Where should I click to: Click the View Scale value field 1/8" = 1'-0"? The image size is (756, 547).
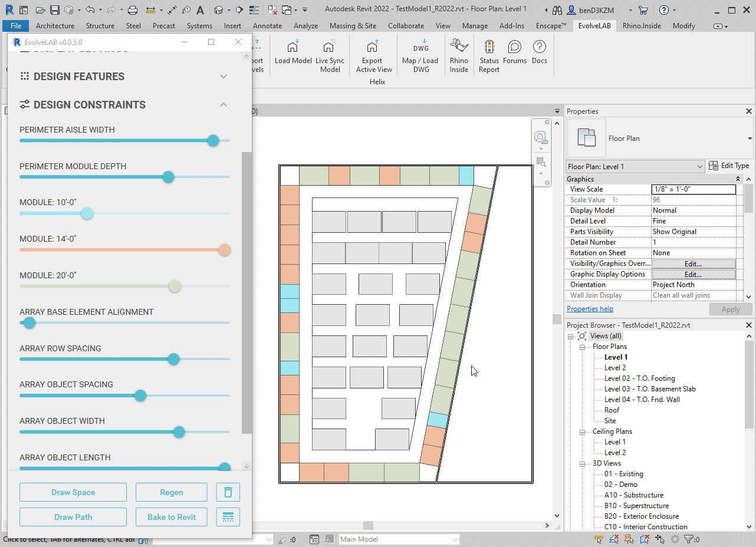[693, 189]
